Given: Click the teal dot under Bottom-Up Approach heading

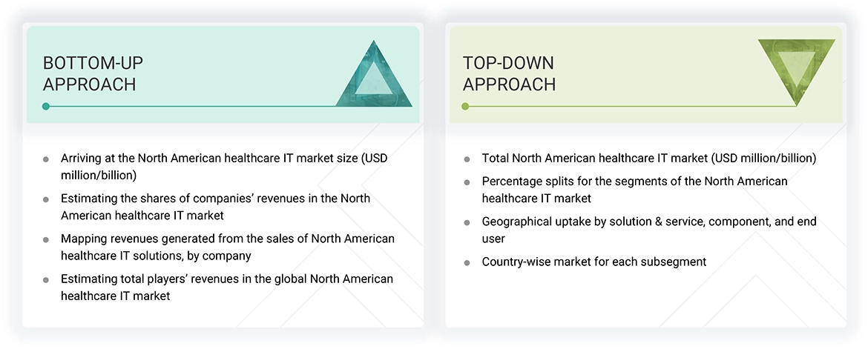Looking at the screenshot, I should tap(46, 106).
